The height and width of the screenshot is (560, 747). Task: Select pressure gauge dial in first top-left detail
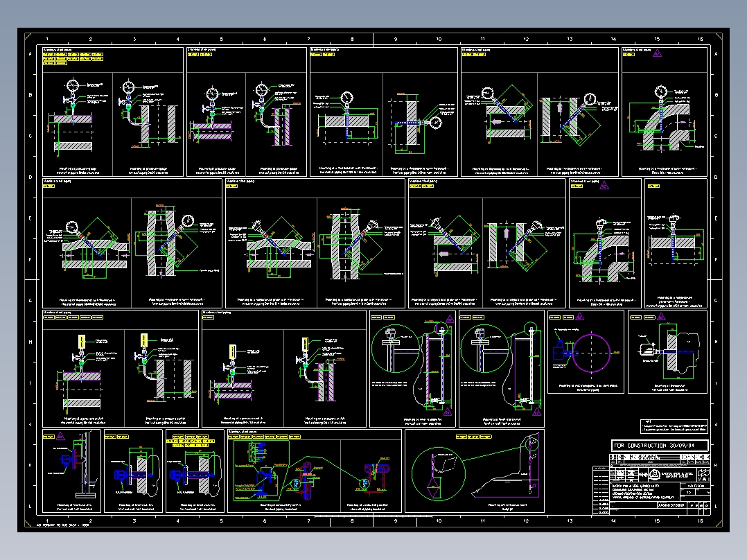(x=72, y=85)
